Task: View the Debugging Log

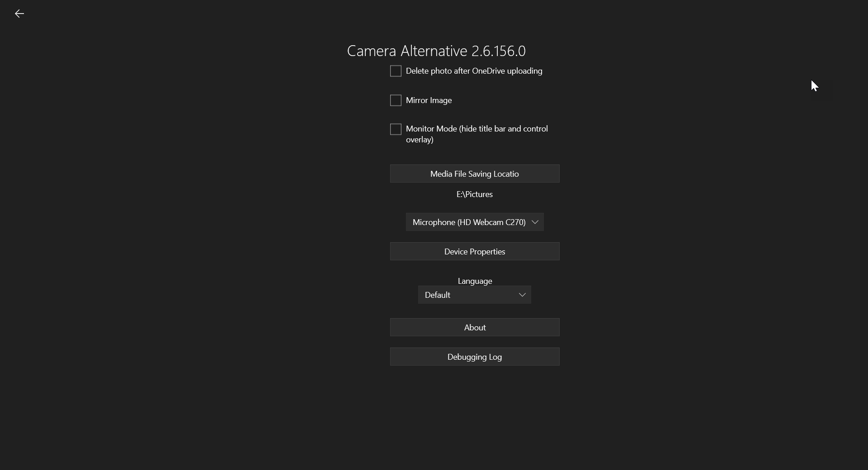Action: [475, 357]
